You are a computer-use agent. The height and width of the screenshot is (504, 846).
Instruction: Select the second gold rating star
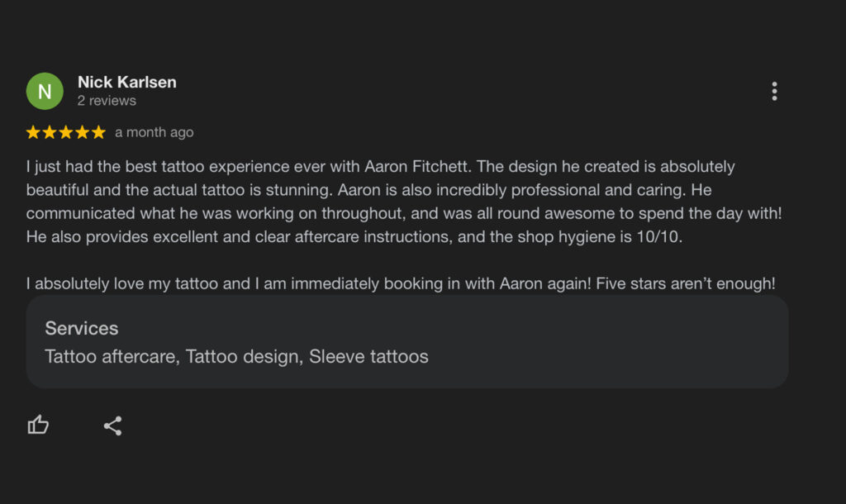point(50,132)
